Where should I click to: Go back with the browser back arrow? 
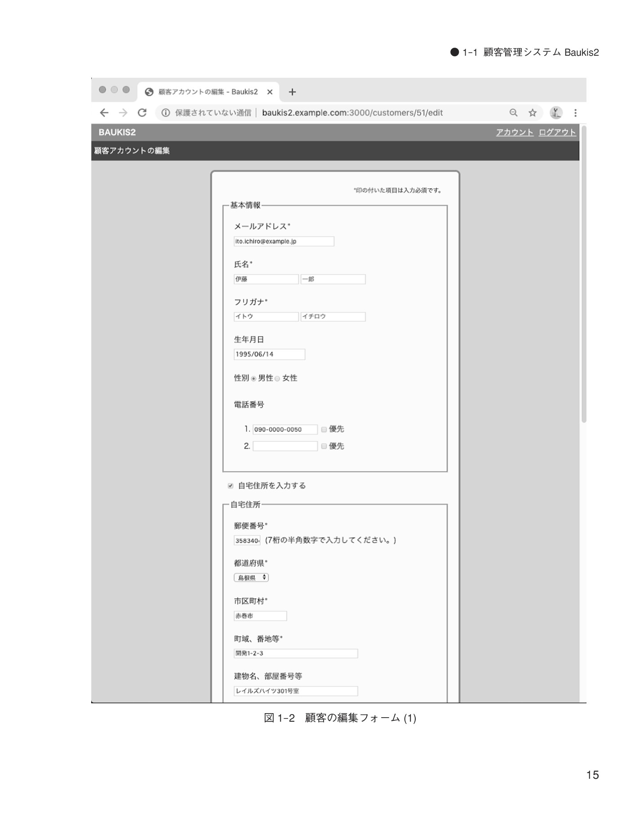pyautogui.click(x=104, y=113)
